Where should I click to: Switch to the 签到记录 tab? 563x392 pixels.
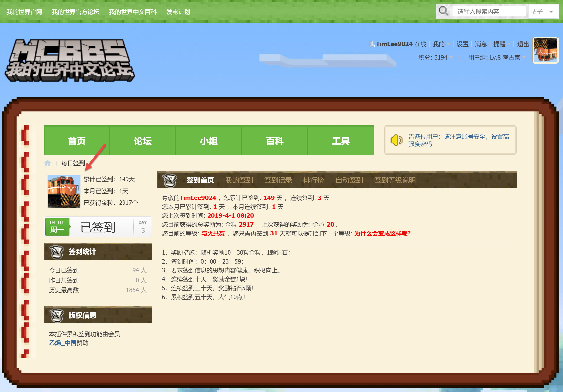pos(278,180)
